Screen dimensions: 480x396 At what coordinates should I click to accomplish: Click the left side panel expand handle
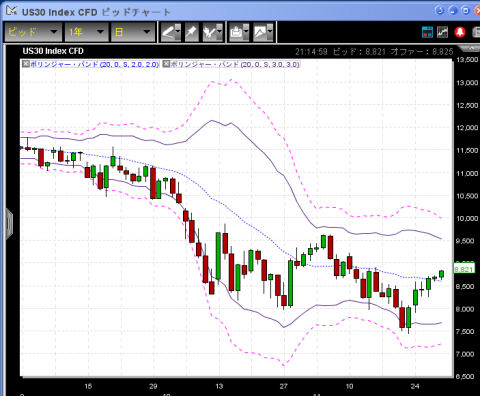point(9,224)
